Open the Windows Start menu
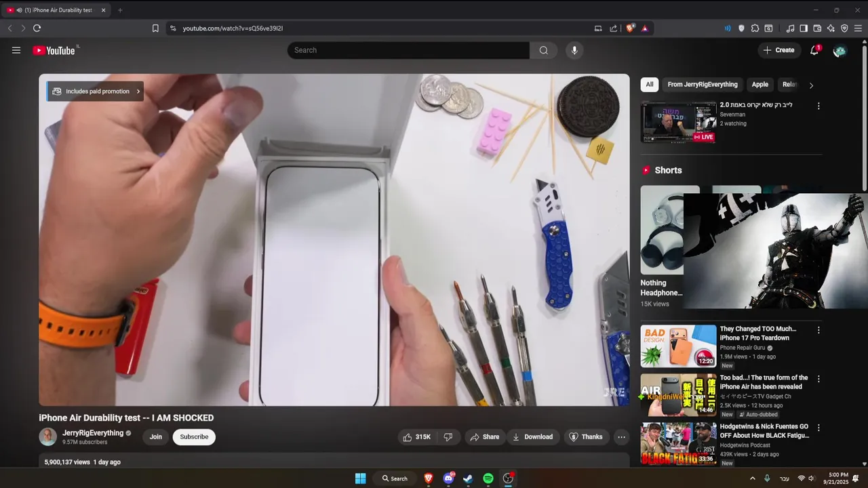 coord(361,479)
